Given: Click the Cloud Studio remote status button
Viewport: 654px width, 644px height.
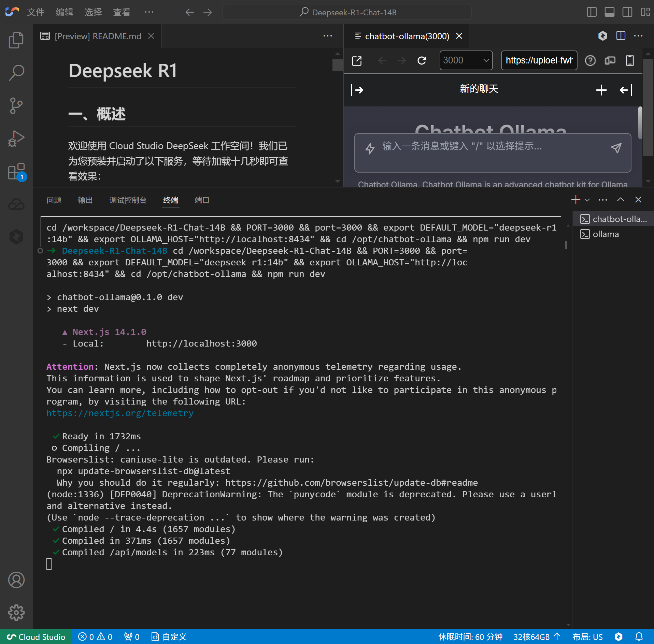Looking at the screenshot, I should pos(36,637).
